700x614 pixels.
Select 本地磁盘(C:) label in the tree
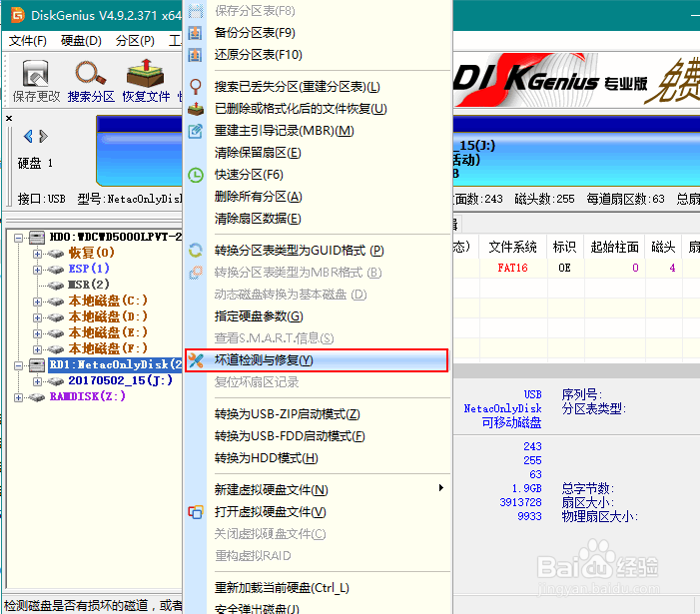[108, 301]
